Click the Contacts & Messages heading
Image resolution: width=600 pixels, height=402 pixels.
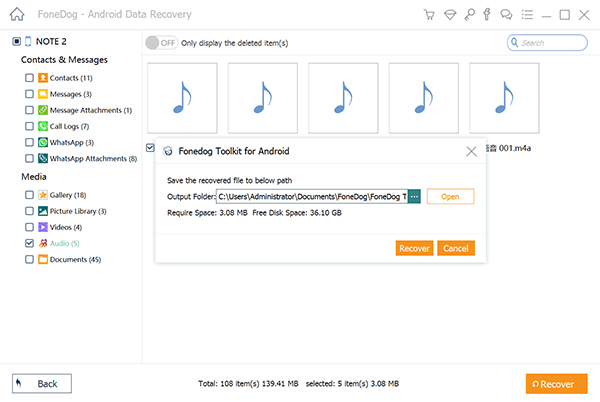pyautogui.click(x=64, y=60)
